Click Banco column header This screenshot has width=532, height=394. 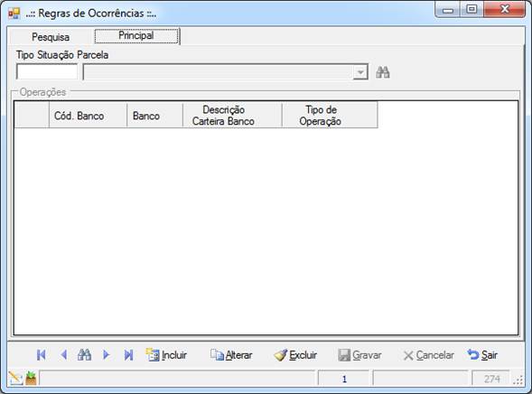(x=155, y=116)
